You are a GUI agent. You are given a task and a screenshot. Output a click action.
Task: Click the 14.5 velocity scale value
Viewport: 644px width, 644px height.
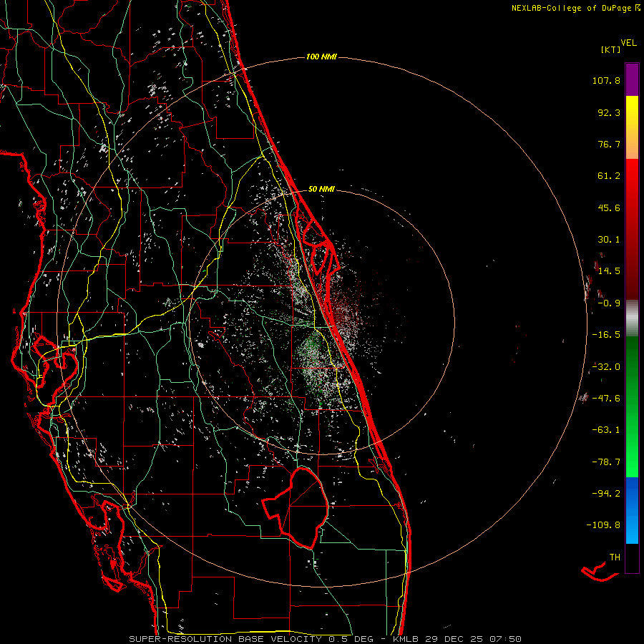coord(609,271)
